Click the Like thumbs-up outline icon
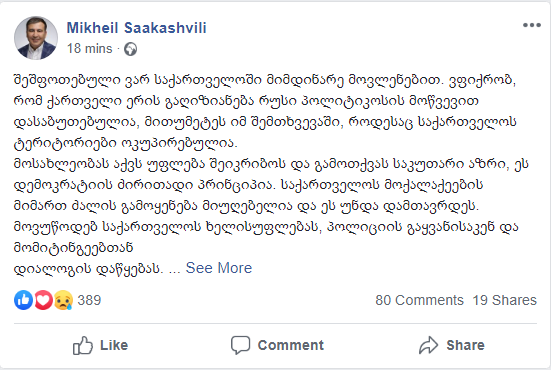 click(x=83, y=345)
